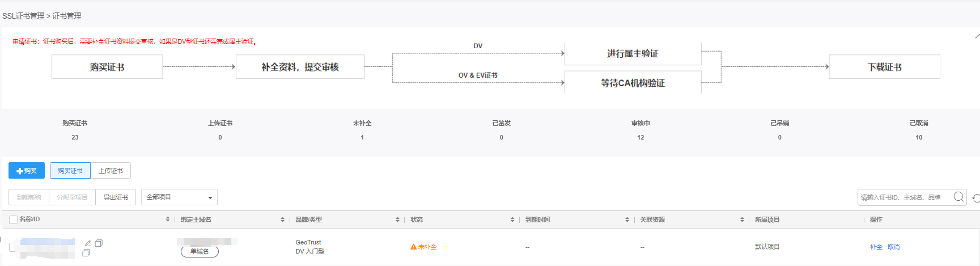Click the copy icon under the certificate name

86,253
